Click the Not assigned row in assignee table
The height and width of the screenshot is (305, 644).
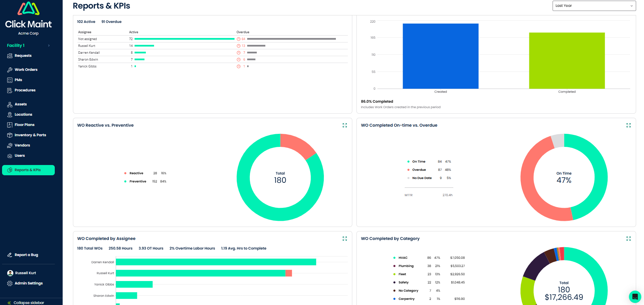click(88, 39)
